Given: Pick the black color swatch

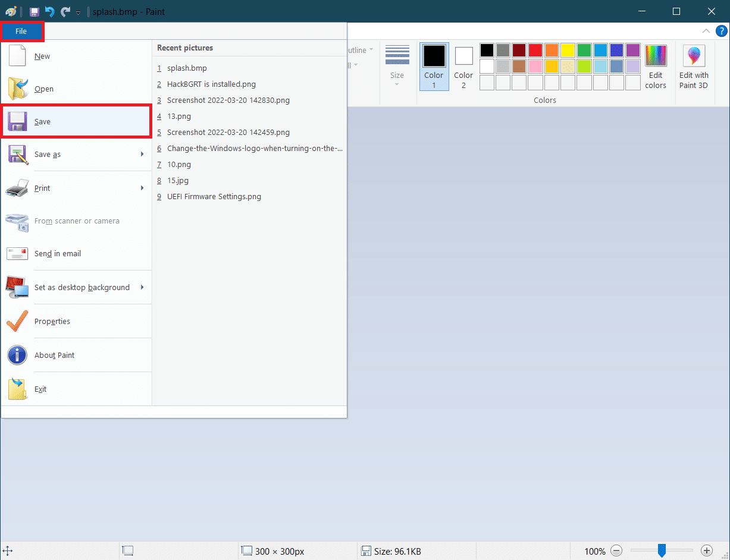Looking at the screenshot, I should point(487,51).
